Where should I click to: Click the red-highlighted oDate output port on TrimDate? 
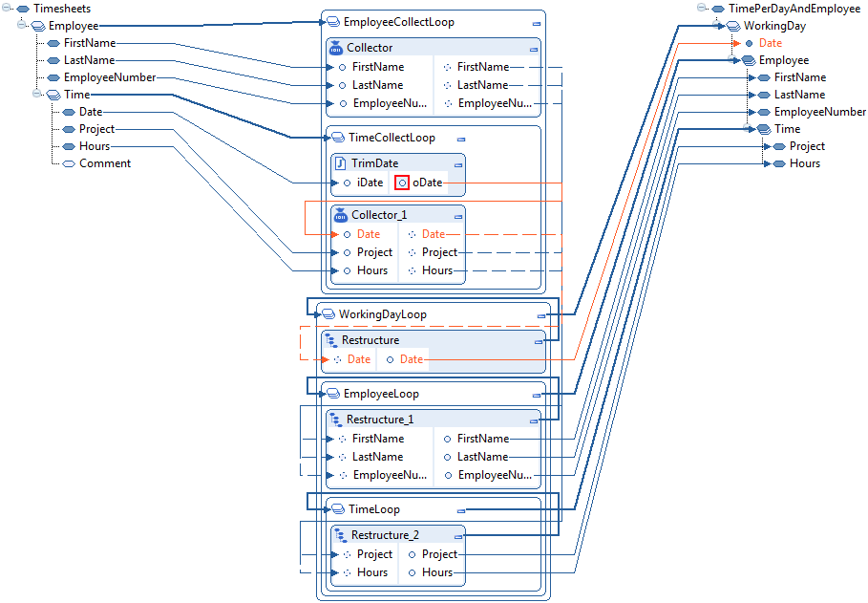coord(402,182)
